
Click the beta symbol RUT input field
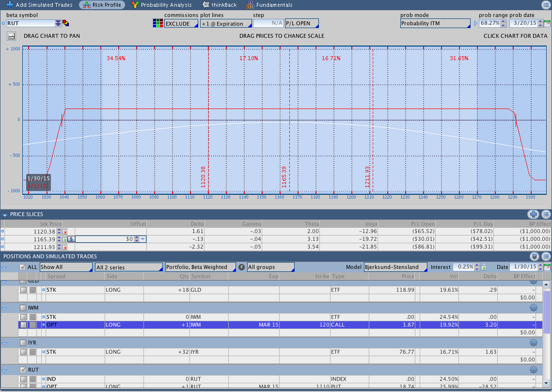[x=31, y=23]
